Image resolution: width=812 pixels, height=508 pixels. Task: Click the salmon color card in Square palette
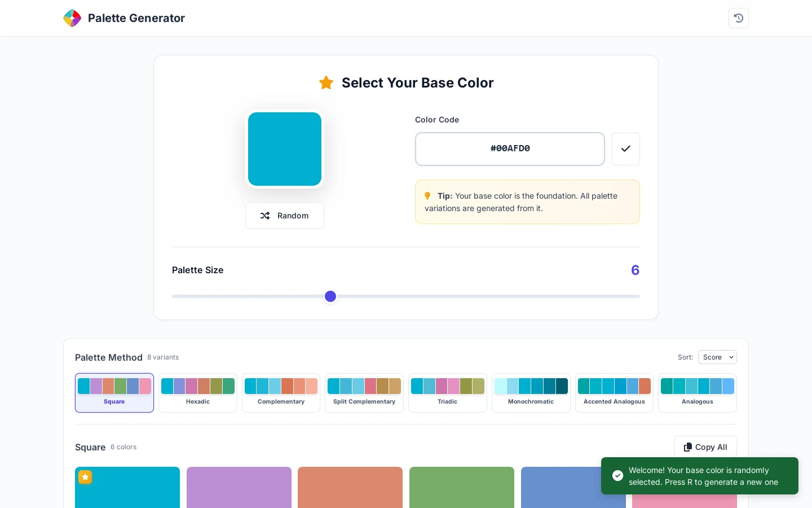pos(350,487)
